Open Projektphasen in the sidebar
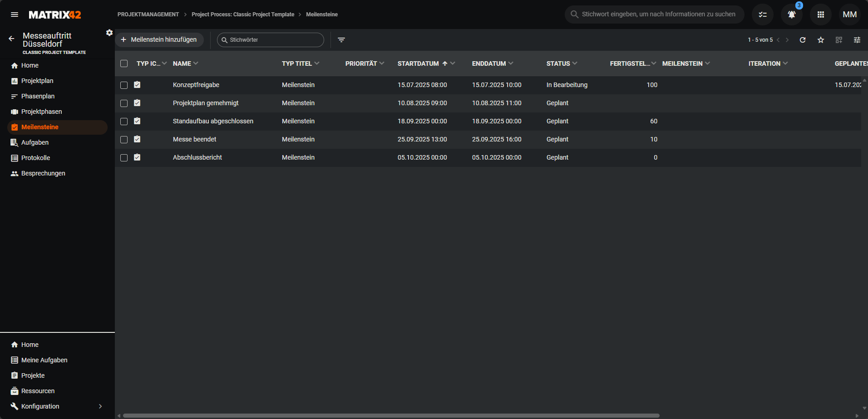This screenshot has width=868, height=419. click(x=41, y=112)
